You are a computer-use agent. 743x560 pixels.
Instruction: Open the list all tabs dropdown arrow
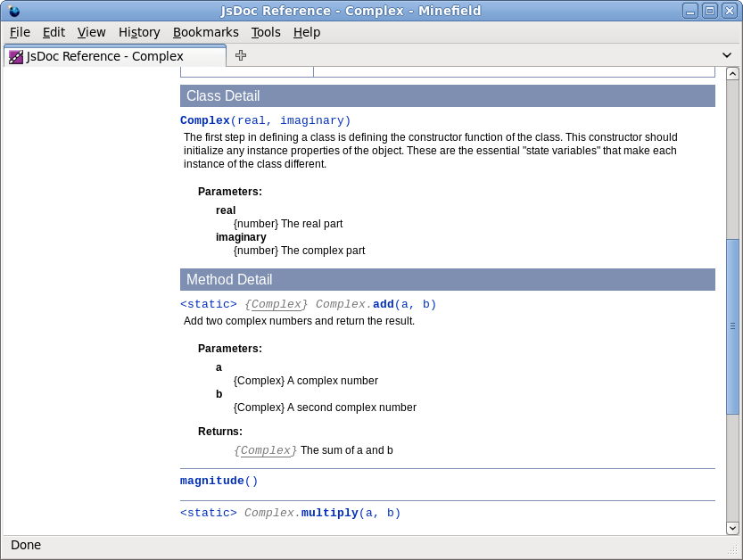click(x=727, y=55)
